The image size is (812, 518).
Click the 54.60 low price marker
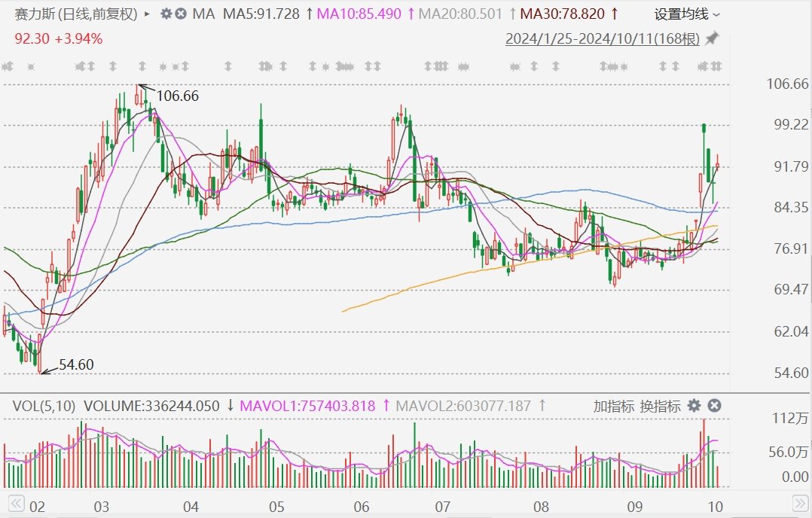point(76,364)
